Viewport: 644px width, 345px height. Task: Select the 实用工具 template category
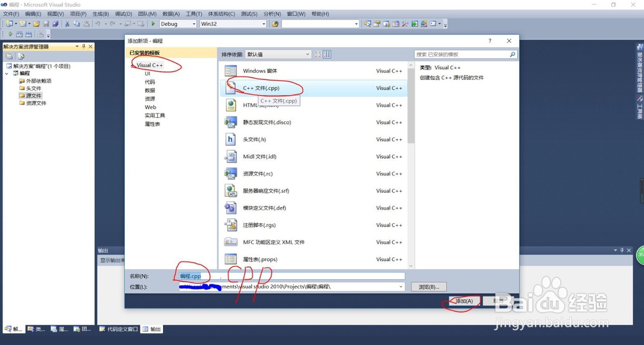pos(155,115)
